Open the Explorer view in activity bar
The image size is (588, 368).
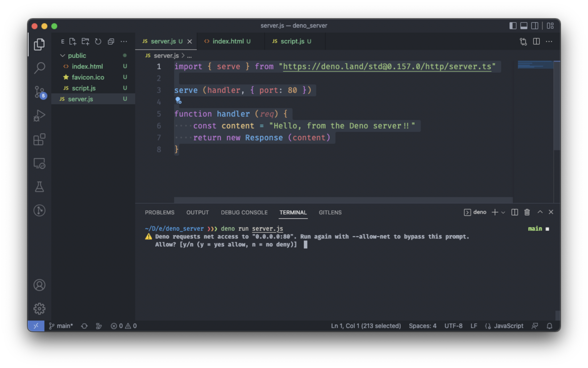(39, 44)
